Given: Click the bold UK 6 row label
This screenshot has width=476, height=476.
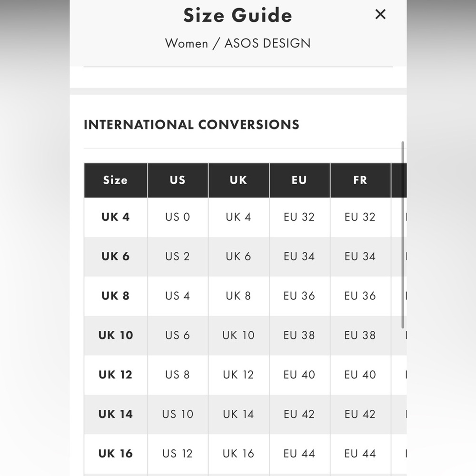Looking at the screenshot, I should (x=116, y=257).
